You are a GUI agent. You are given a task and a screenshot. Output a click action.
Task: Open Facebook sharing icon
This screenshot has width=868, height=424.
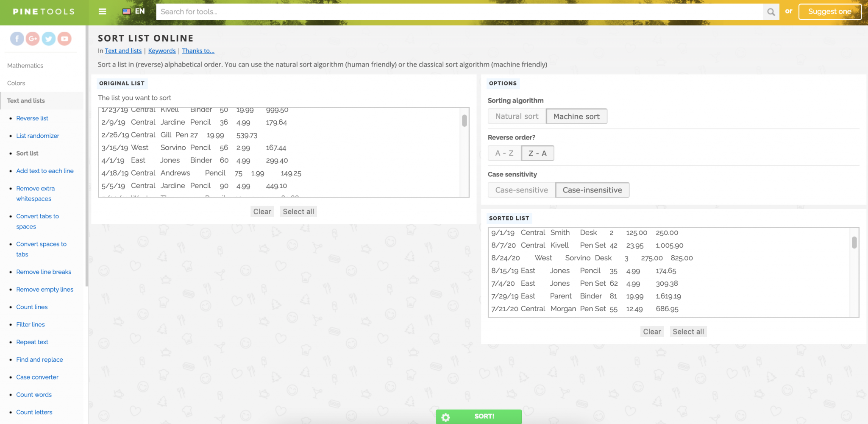pyautogui.click(x=17, y=39)
